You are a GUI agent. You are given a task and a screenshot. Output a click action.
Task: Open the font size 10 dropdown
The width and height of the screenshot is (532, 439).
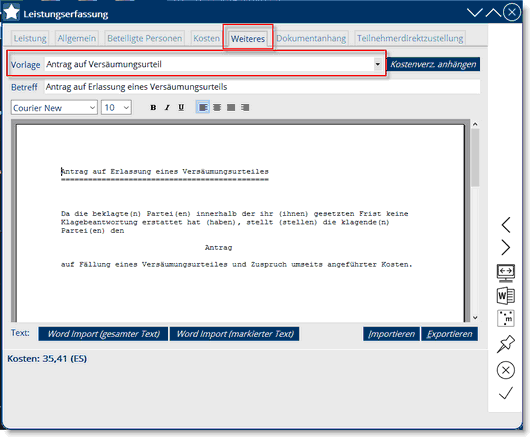point(116,108)
